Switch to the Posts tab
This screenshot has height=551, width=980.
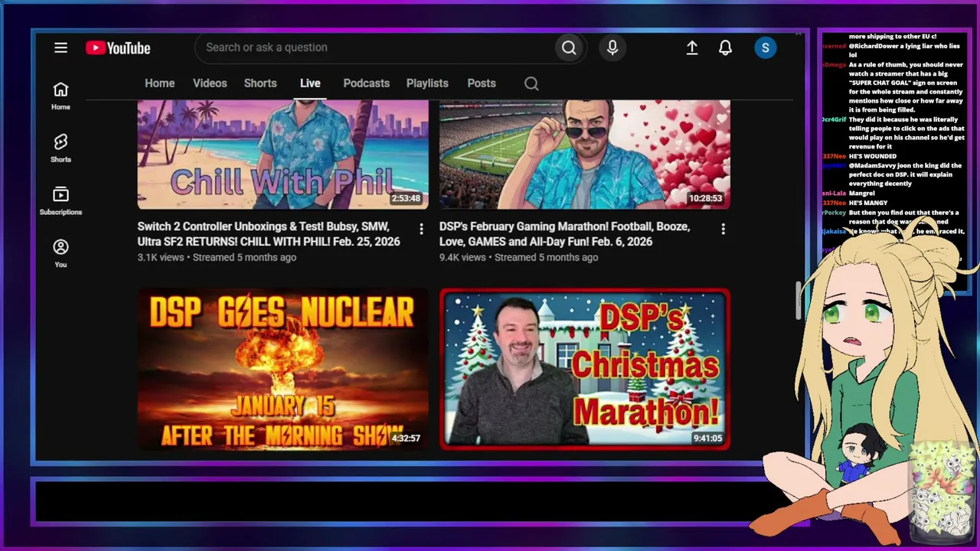(x=482, y=83)
